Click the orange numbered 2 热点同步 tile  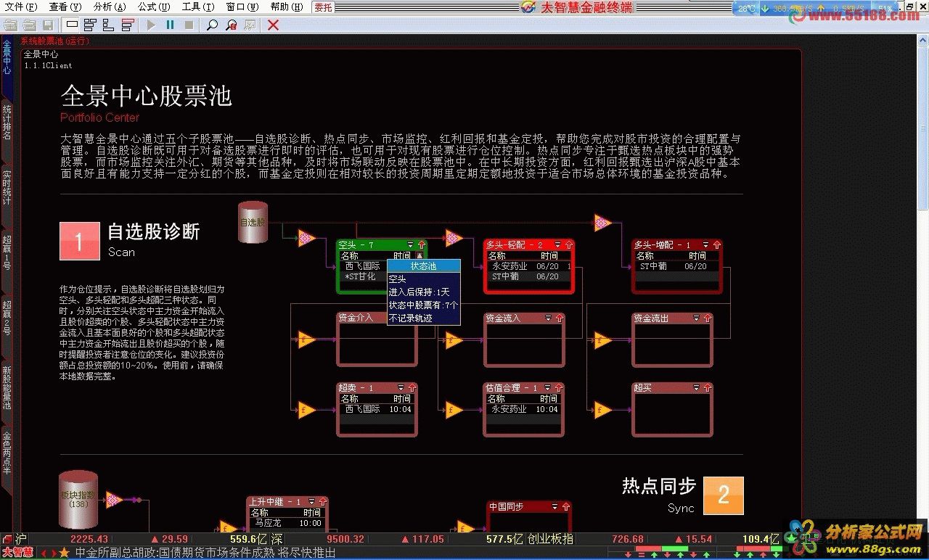724,496
